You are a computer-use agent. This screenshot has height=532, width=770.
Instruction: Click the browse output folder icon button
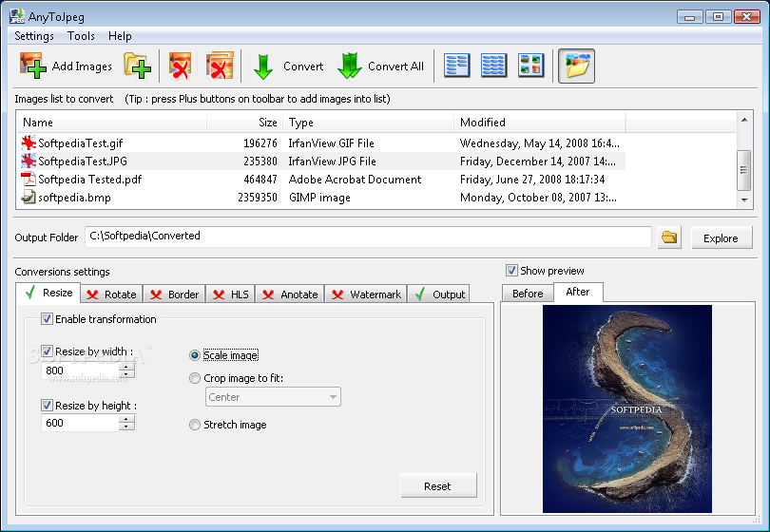tap(669, 237)
